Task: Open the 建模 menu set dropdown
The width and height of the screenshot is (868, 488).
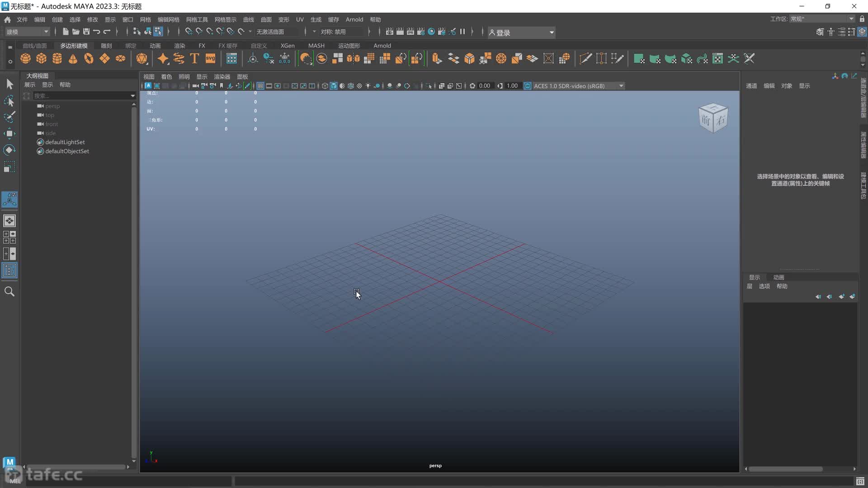Action: pyautogui.click(x=27, y=32)
